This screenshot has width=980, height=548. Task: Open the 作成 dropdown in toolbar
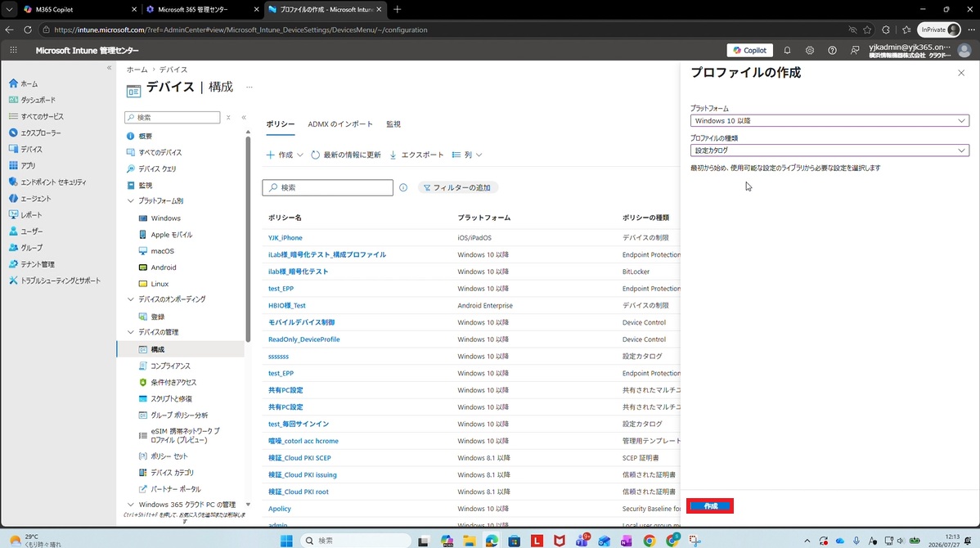coord(285,155)
